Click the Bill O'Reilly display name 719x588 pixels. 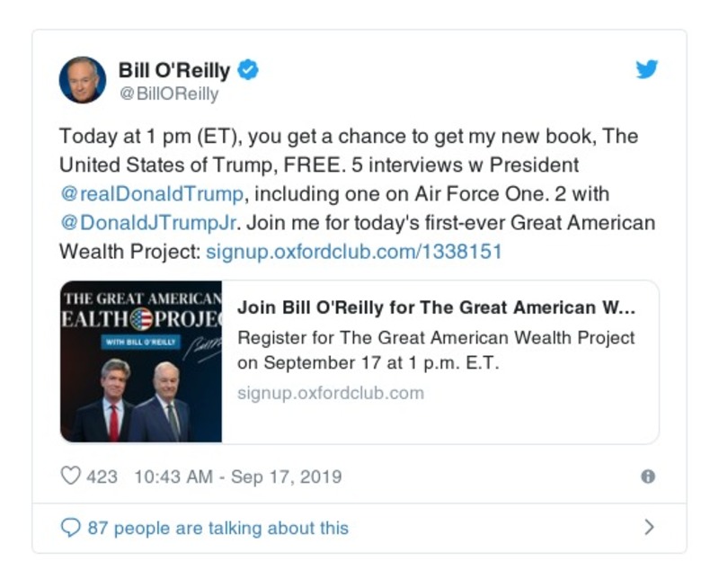[x=174, y=70]
